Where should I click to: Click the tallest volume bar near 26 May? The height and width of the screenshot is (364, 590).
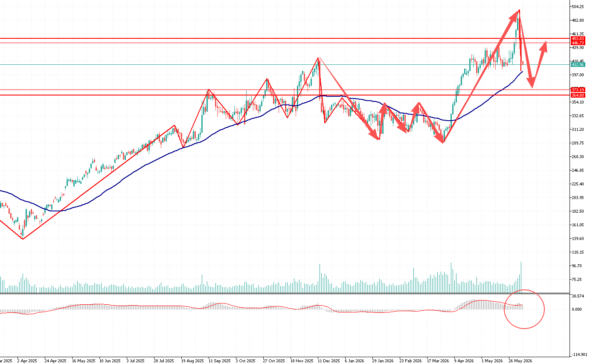(521, 277)
